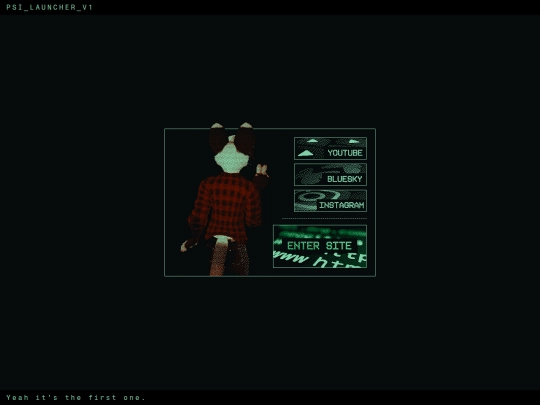This screenshot has height=405, width=540.
Task: Click the ENTER SITE button
Action: click(320, 246)
